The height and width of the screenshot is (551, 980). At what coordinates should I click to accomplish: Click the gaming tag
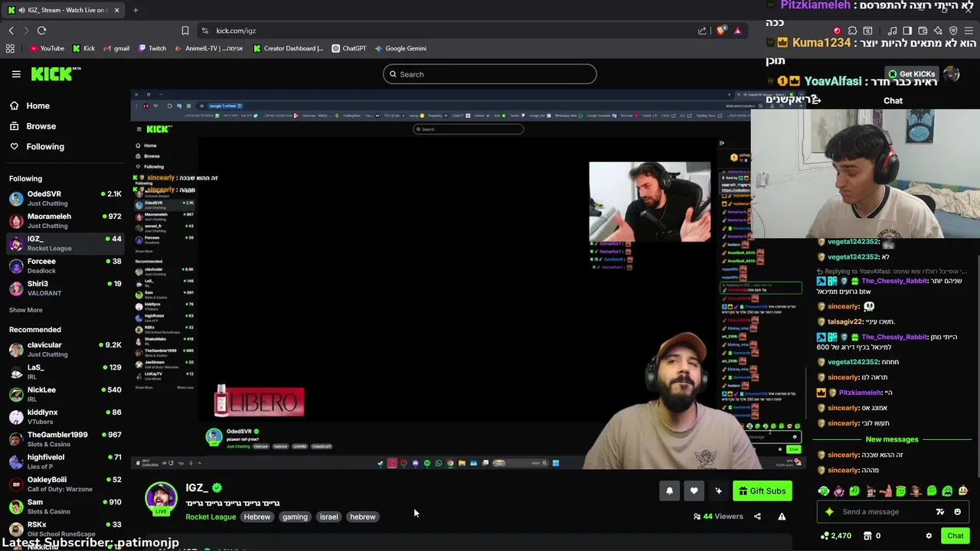[295, 517]
